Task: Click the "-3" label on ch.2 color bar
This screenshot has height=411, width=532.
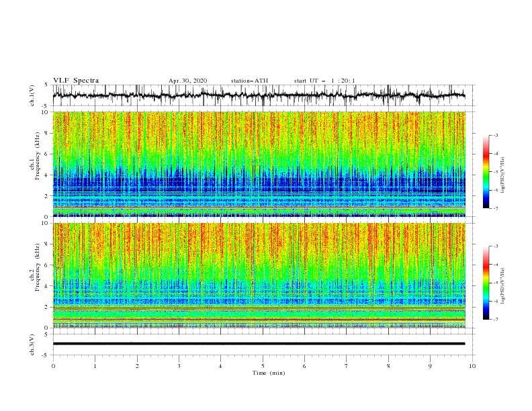Action: [x=496, y=246]
